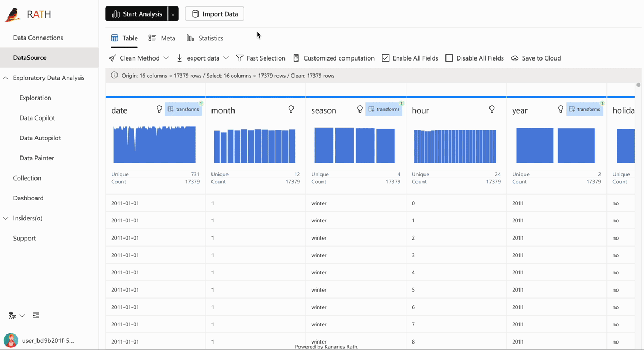The image size is (644, 350).
Task: Switch to the Meta tab
Action: pyautogui.click(x=162, y=38)
